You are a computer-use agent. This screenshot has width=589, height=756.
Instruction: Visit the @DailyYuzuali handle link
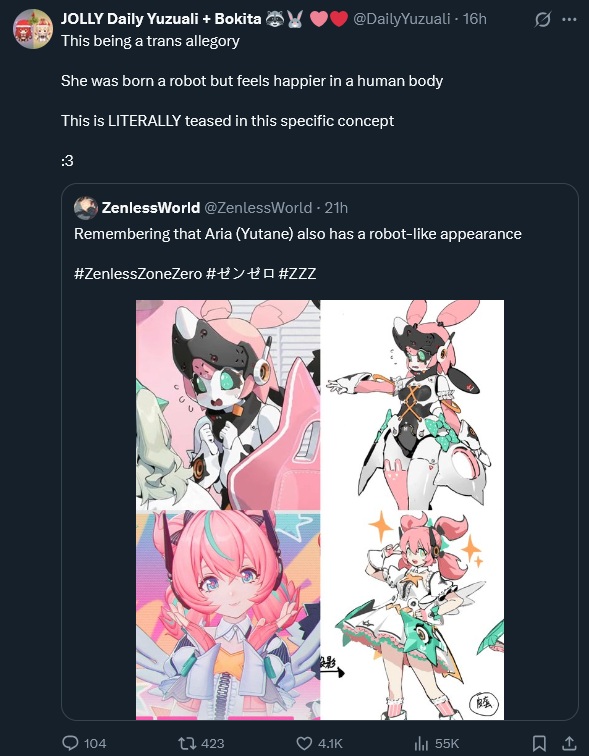point(402,19)
